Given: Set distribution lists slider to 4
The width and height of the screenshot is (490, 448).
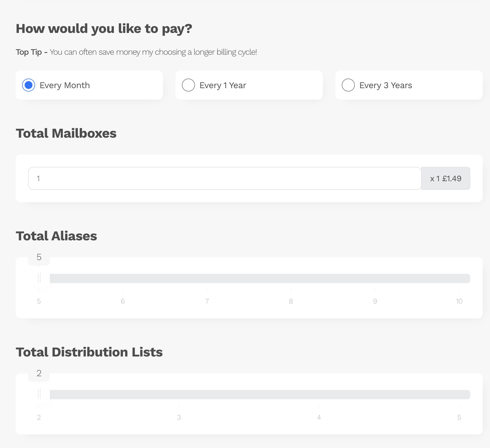Looking at the screenshot, I should pos(319,395).
